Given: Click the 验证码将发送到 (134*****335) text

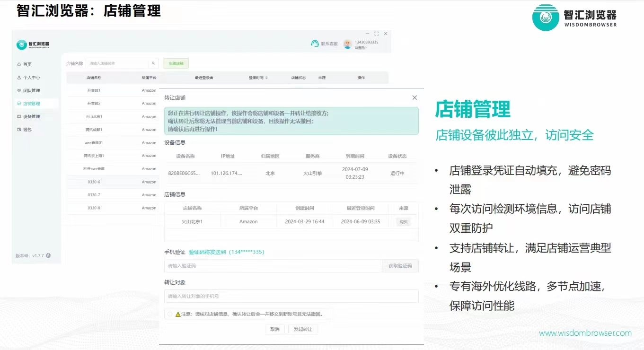Looking at the screenshot, I should point(226,252).
